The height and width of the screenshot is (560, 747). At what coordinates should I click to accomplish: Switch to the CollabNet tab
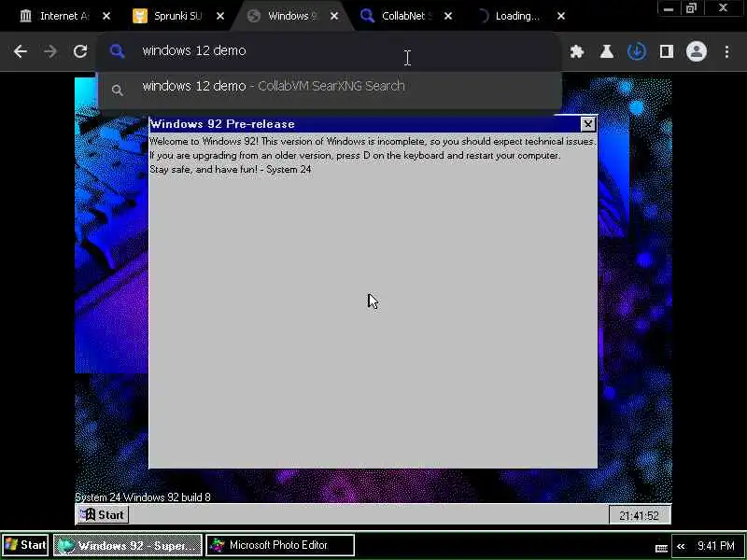tap(396, 16)
